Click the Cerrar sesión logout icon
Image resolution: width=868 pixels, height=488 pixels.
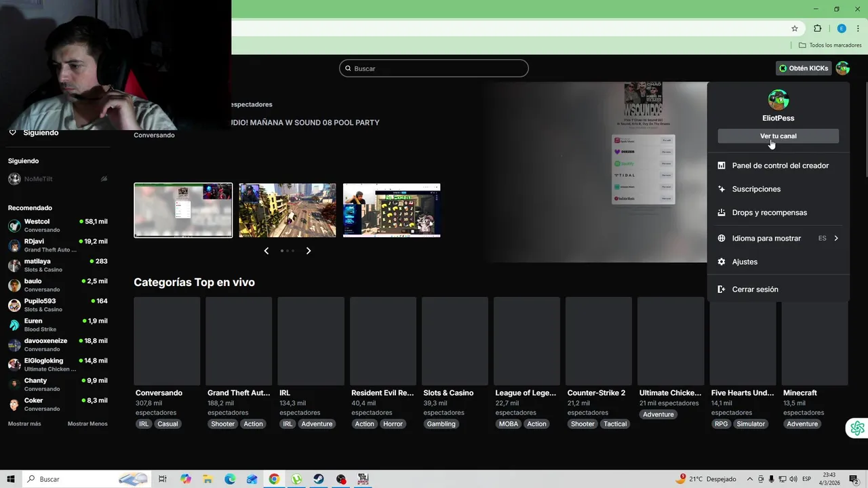(722, 289)
